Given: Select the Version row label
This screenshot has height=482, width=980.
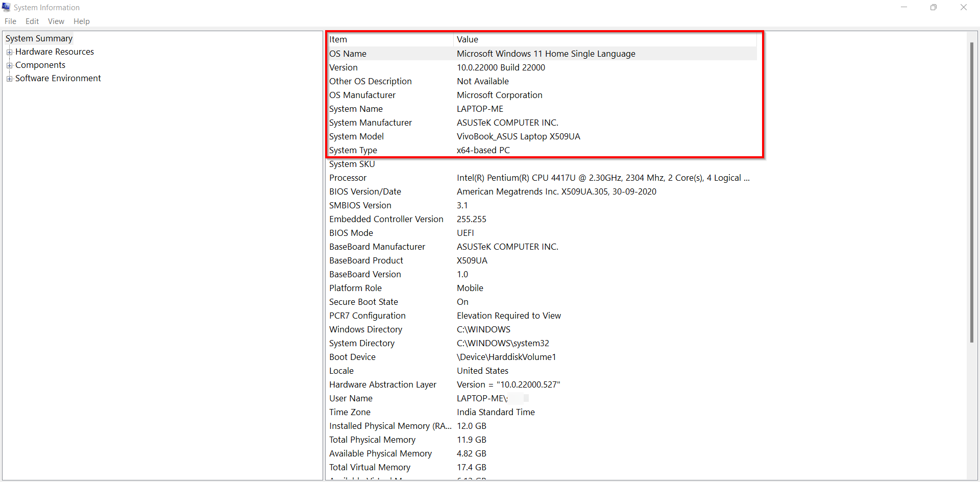Looking at the screenshot, I should click(344, 67).
